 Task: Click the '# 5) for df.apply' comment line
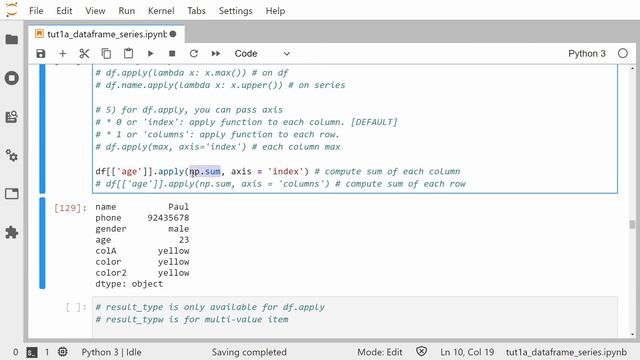point(189,110)
